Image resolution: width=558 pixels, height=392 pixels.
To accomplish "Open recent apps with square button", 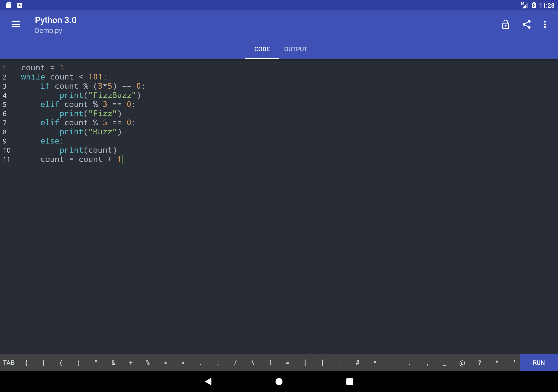I will (349, 381).
